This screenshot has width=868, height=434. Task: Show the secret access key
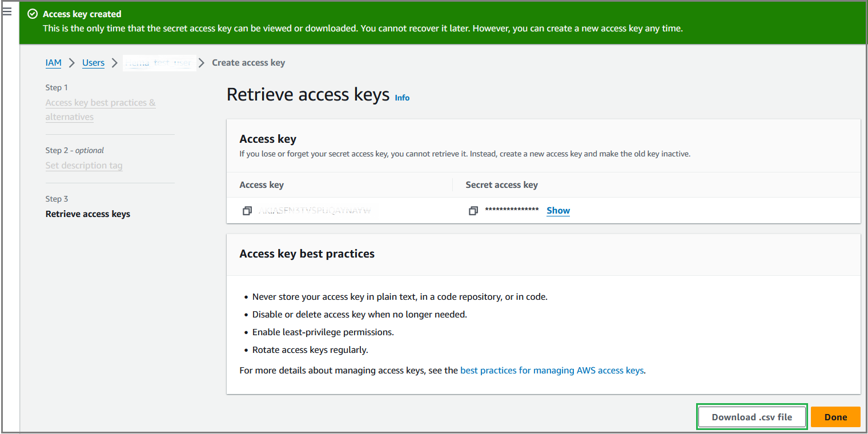click(x=558, y=210)
